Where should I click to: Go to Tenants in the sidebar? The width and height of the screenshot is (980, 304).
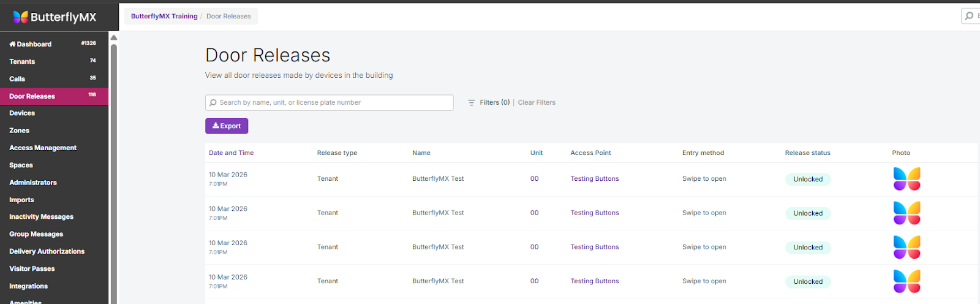[x=22, y=61]
